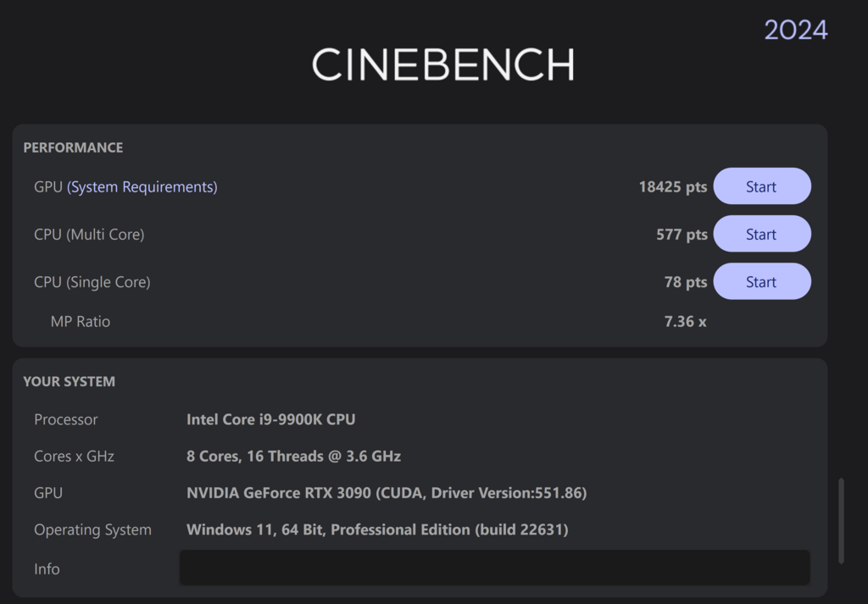868x604 pixels.
Task: Select the 78 pts single core score
Action: (x=685, y=282)
